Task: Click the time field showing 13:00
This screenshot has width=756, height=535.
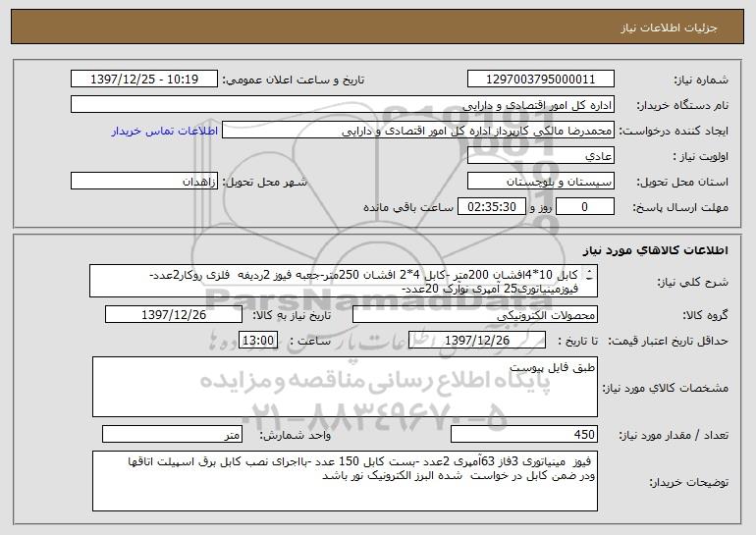Action: (258, 341)
